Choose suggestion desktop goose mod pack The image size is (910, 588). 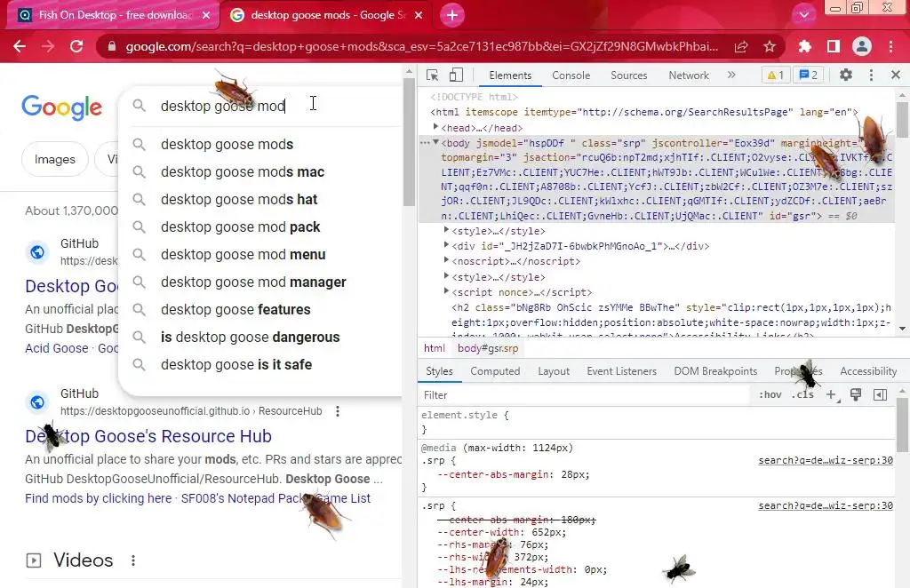click(x=240, y=226)
